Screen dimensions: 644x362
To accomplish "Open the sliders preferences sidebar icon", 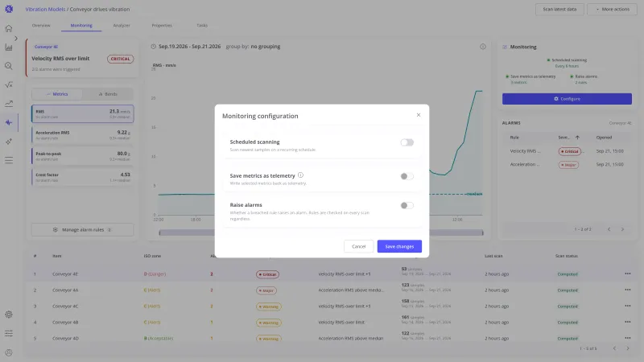I will click(9, 333).
